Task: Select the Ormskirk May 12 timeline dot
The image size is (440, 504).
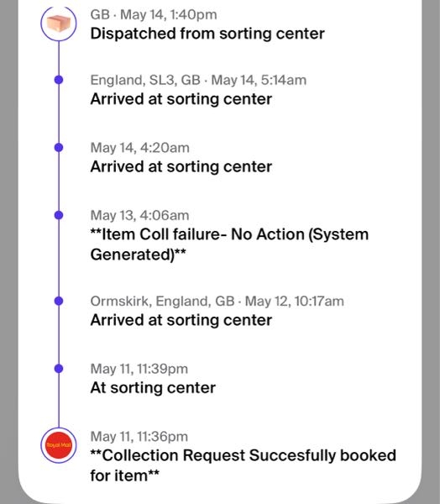Action: 59,301
